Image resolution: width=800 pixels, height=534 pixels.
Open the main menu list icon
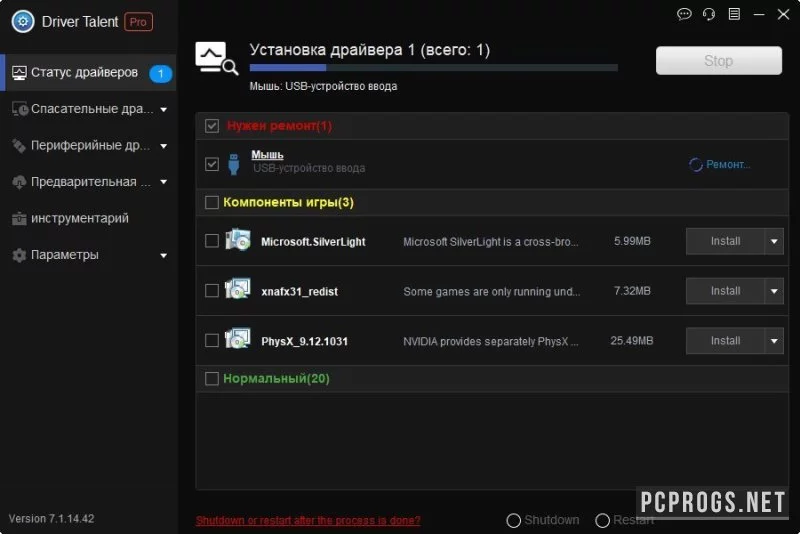click(x=734, y=14)
